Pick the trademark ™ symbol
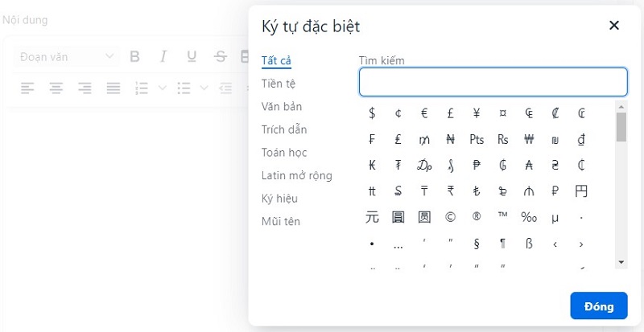644x332 pixels. pyautogui.click(x=502, y=217)
